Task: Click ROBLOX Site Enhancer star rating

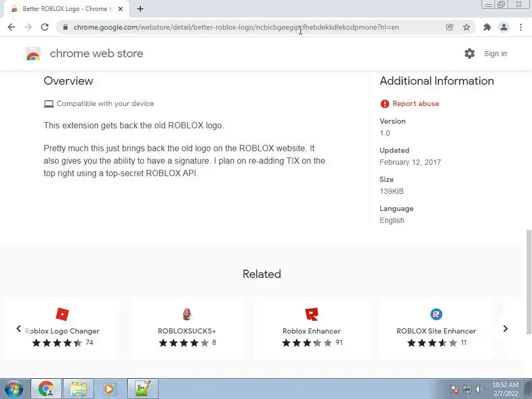Action: coord(432,343)
